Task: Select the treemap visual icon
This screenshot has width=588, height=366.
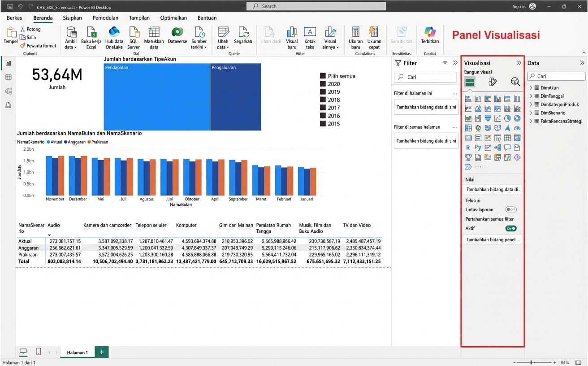Action: tap(468, 128)
